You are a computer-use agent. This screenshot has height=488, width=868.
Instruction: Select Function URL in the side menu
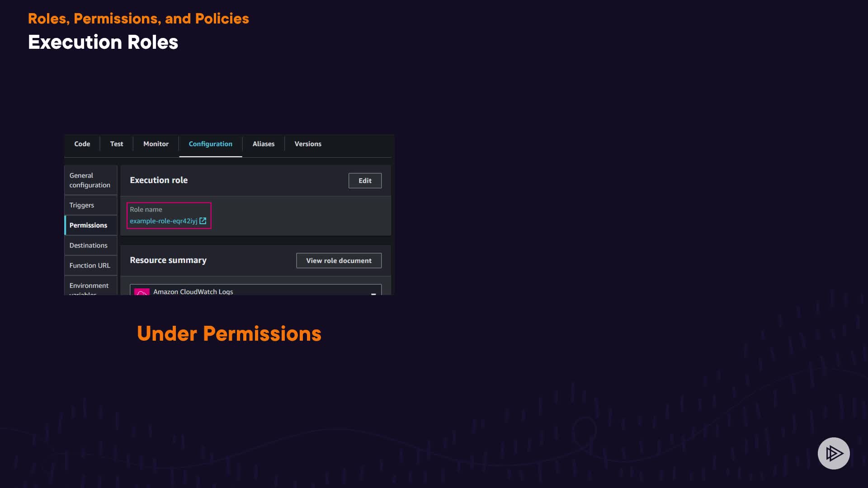(x=90, y=265)
